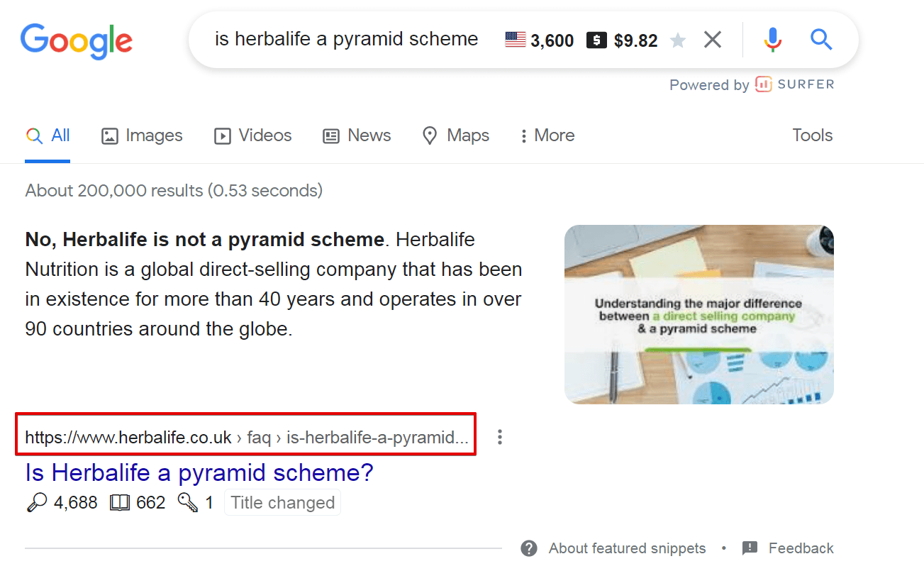
Task: Open the Surfer logo link
Action: click(x=795, y=84)
